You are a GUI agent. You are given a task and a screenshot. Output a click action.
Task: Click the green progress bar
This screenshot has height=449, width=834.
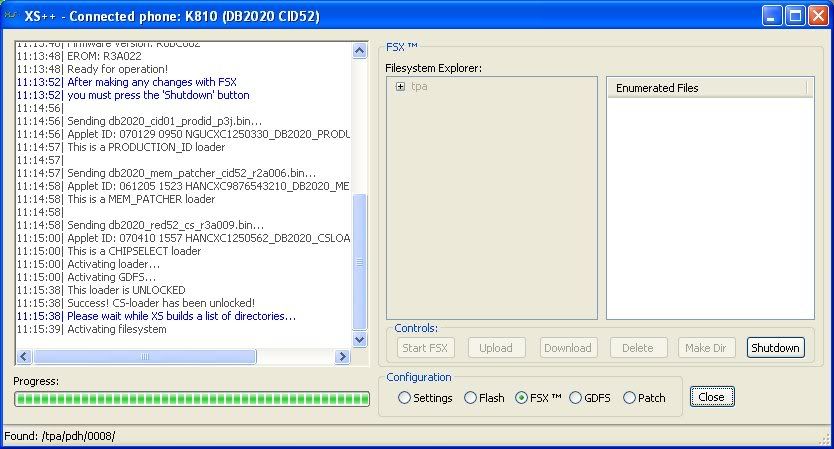192,399
